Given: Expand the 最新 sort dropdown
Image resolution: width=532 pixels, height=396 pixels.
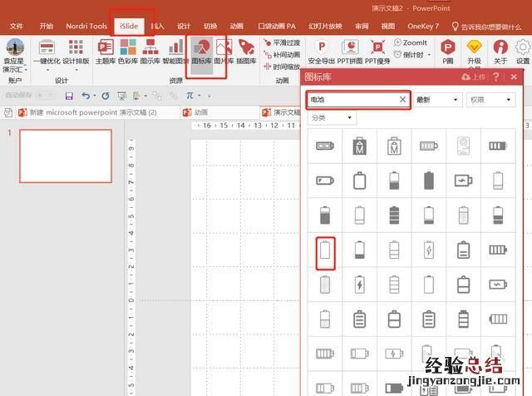Looking at the screenshot, I should point(437,100).
